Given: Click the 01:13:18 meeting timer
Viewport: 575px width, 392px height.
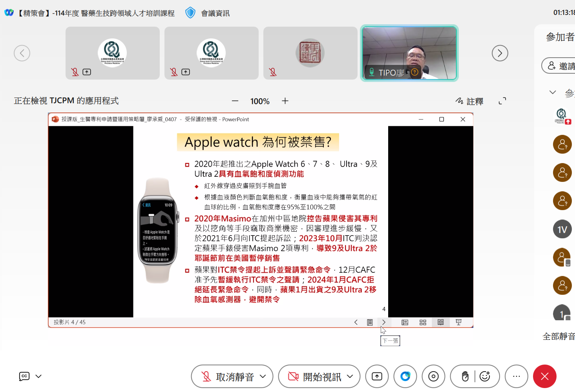Looking at the screenshot, I should click(x=564, y=13).
